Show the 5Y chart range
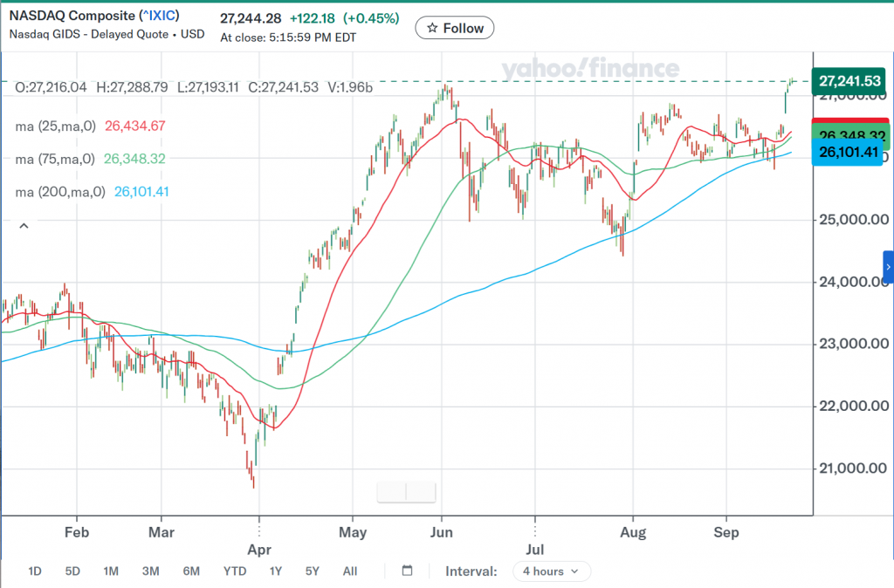The width and height of the screenshot is (894, 588). coord(312,571)
